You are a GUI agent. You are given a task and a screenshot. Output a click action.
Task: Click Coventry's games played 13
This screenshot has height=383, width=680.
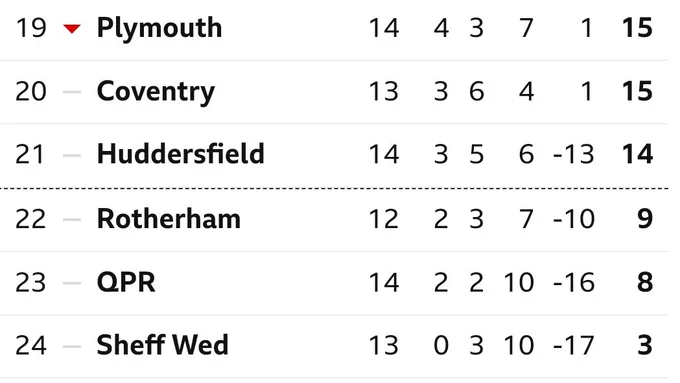[383, 92]
